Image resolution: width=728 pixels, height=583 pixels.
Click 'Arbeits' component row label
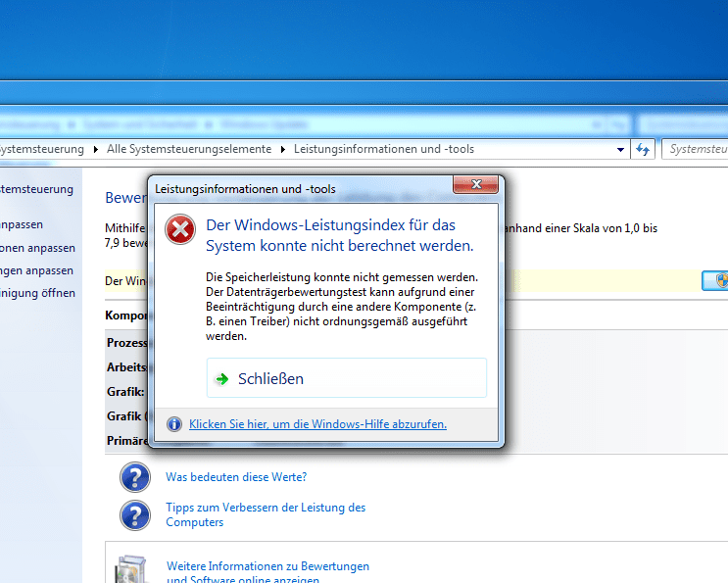point(126,367)
